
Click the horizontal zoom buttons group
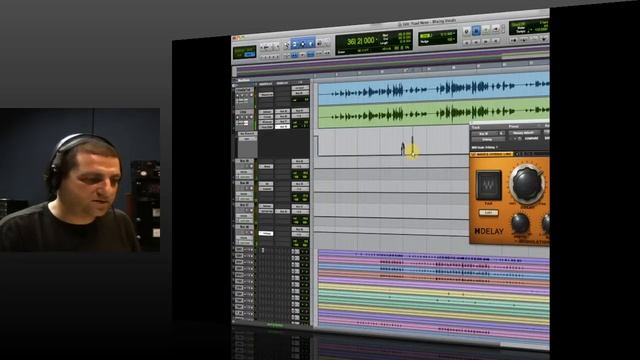click(x=269, y=47)
